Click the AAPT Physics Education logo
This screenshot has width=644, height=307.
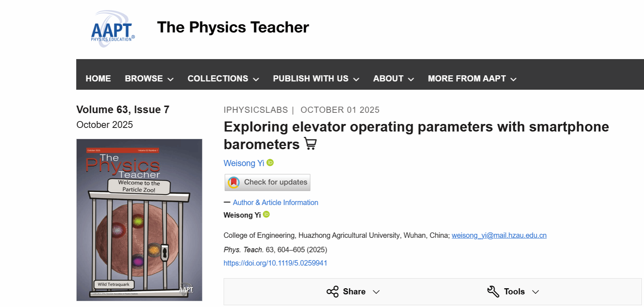(x=113, y=29)
